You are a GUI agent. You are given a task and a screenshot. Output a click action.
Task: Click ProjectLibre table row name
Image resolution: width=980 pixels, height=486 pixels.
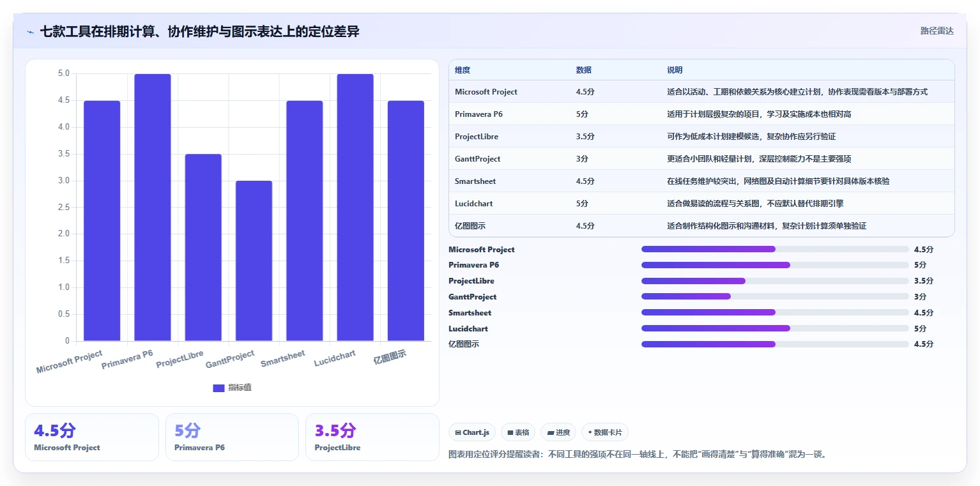pos(477,137)
